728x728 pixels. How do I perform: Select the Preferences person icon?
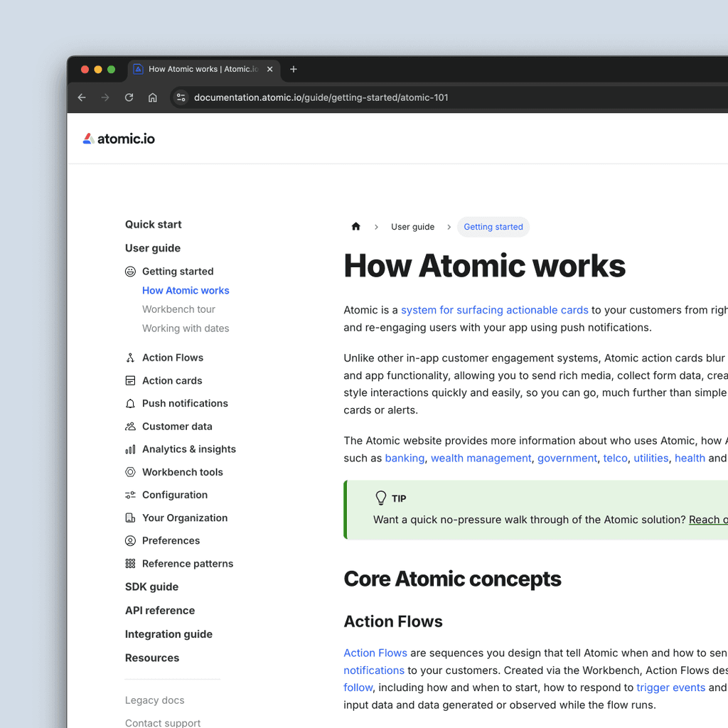pos(130,540)
